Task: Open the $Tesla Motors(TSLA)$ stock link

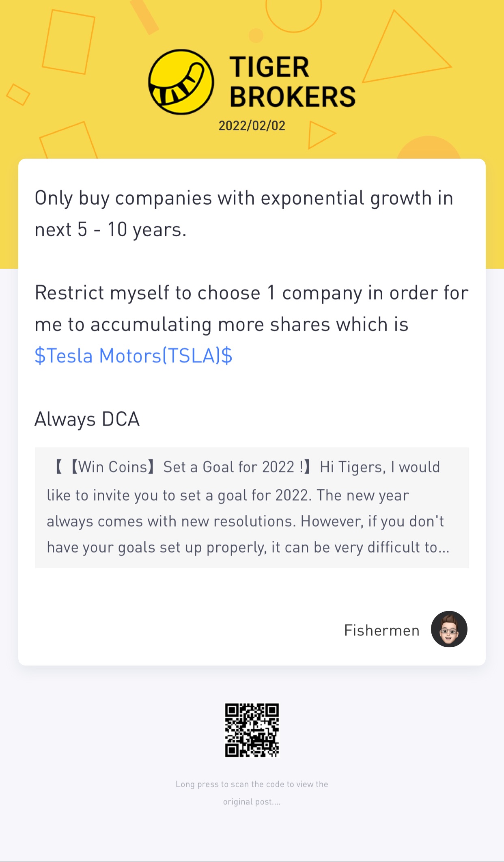Action: click(134, 356)
